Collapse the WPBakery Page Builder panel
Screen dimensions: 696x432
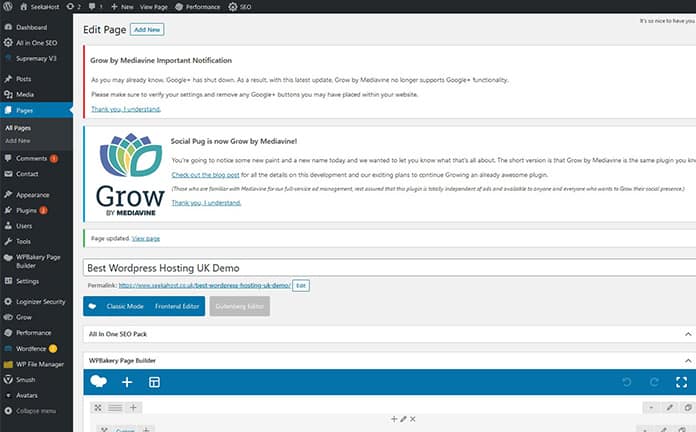(x=688, y=361)
